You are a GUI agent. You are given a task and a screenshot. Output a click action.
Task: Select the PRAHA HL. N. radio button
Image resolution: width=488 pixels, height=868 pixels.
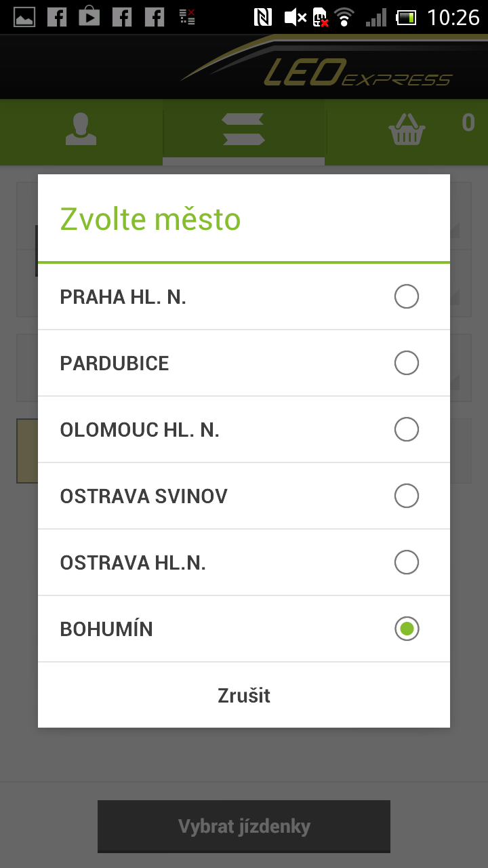pos(407,296)
